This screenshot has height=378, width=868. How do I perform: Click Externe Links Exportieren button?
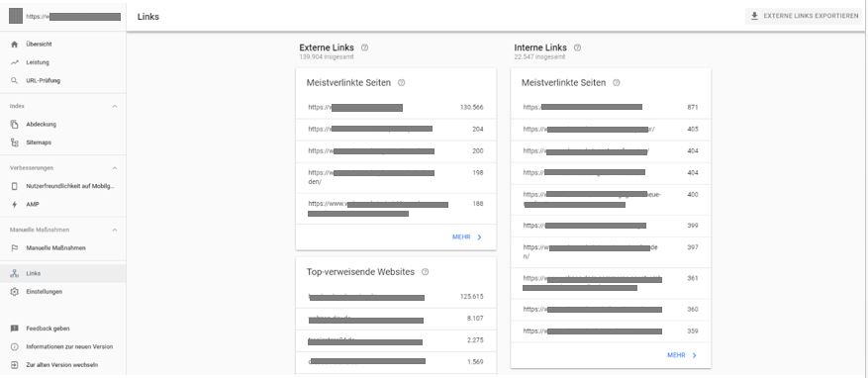[805, 16]
